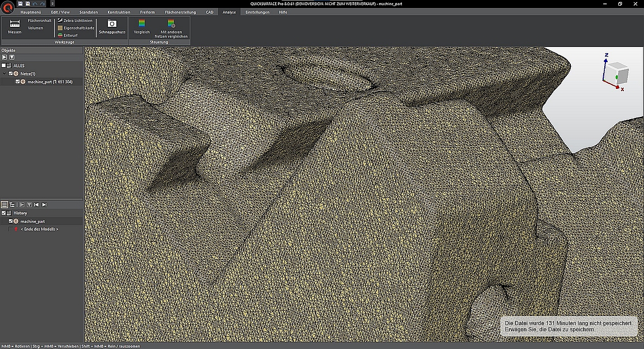Click the save icon in quick access toolbar

(21, 3)
